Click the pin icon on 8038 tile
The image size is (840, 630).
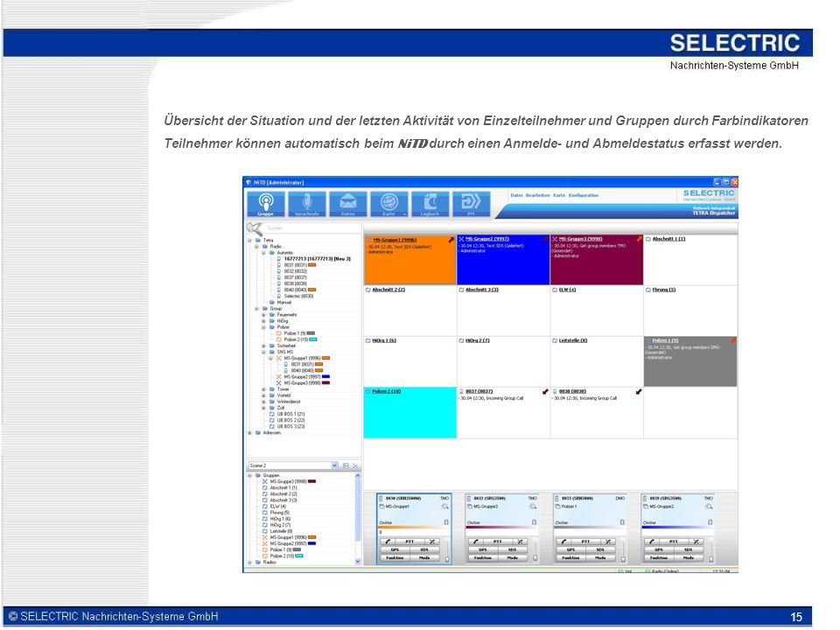point(639,392)
